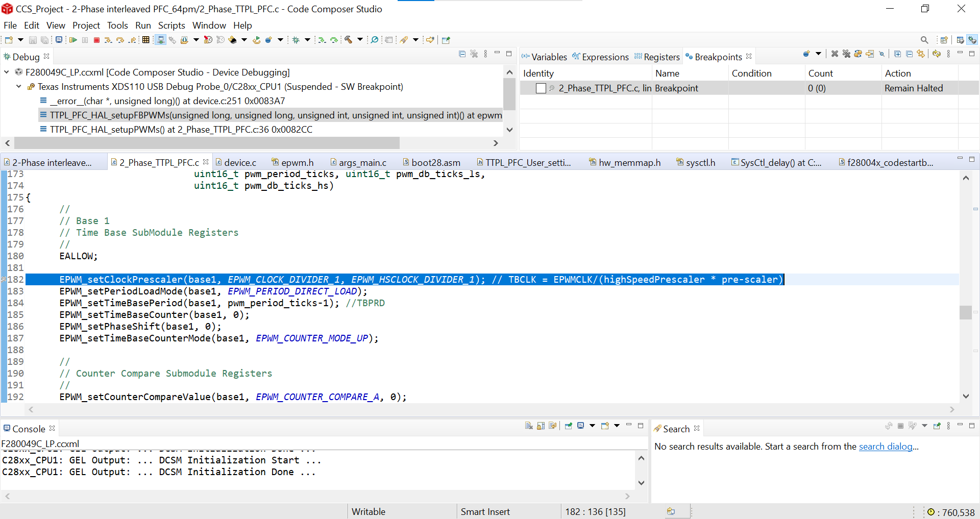
Task: Step Into the current function
Action: click(x=108, y=40)
